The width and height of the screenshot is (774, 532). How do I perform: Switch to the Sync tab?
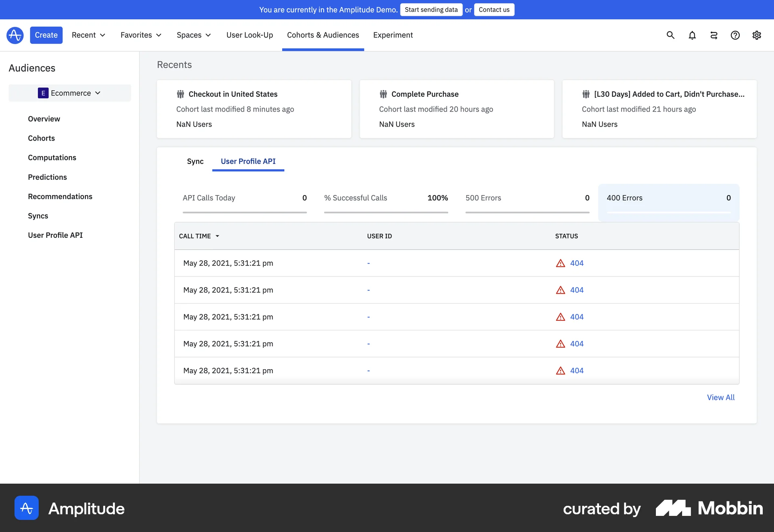pos(195,161)
